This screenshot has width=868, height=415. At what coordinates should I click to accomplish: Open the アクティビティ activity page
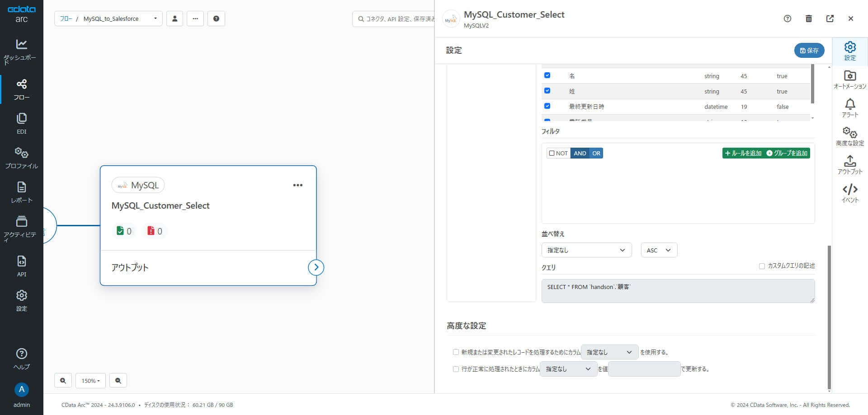pyautogui.click(x=21, y=228)
